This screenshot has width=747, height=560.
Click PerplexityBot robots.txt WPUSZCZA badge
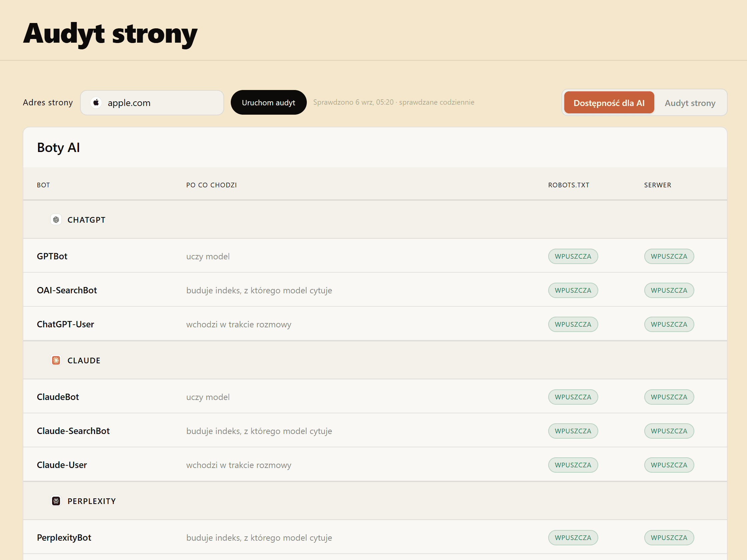[x=573, y=538]
